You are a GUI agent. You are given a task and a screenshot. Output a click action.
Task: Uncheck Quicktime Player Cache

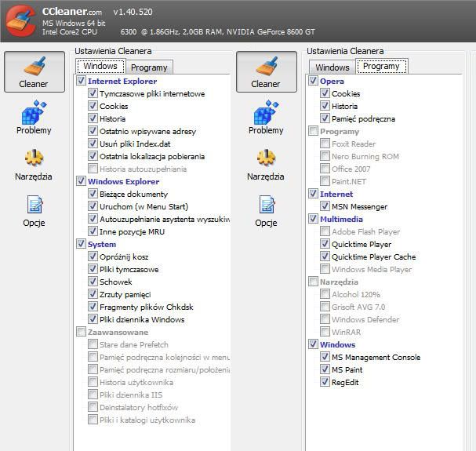click(x=325, y=257)
